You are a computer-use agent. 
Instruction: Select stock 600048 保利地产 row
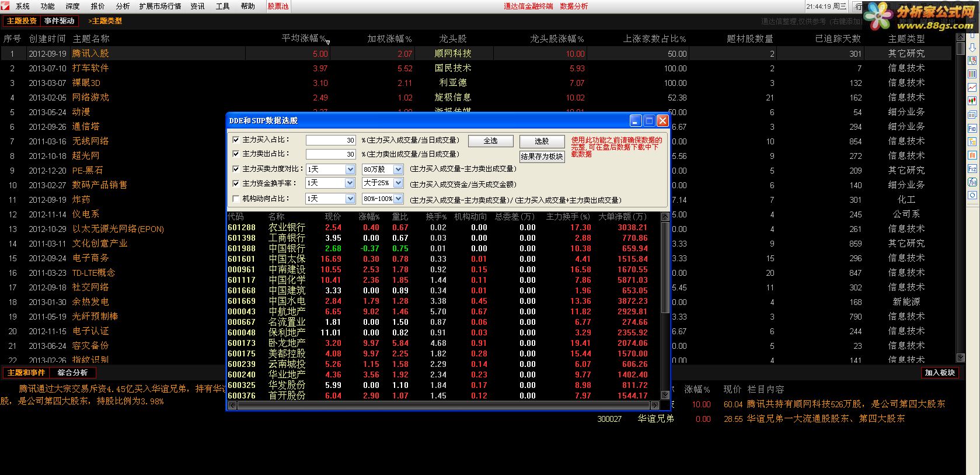tap(444, 332)
